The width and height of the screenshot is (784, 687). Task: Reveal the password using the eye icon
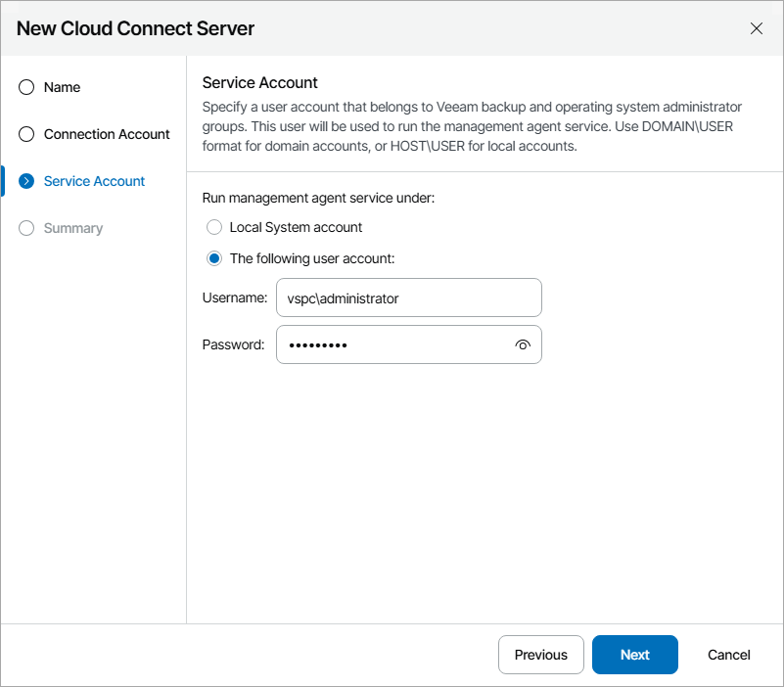point(523,344)
